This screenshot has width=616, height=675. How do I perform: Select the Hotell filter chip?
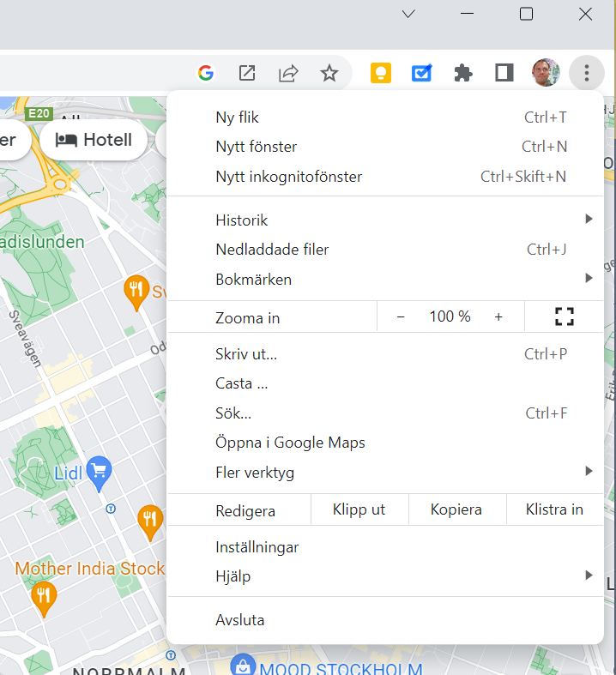click(x=94, y=140)
